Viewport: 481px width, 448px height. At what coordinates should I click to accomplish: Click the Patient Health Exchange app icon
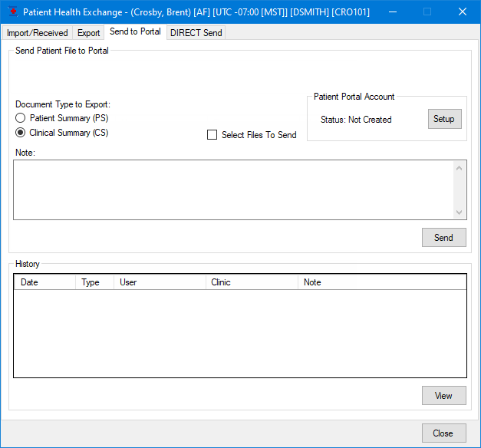pos(12,12)
